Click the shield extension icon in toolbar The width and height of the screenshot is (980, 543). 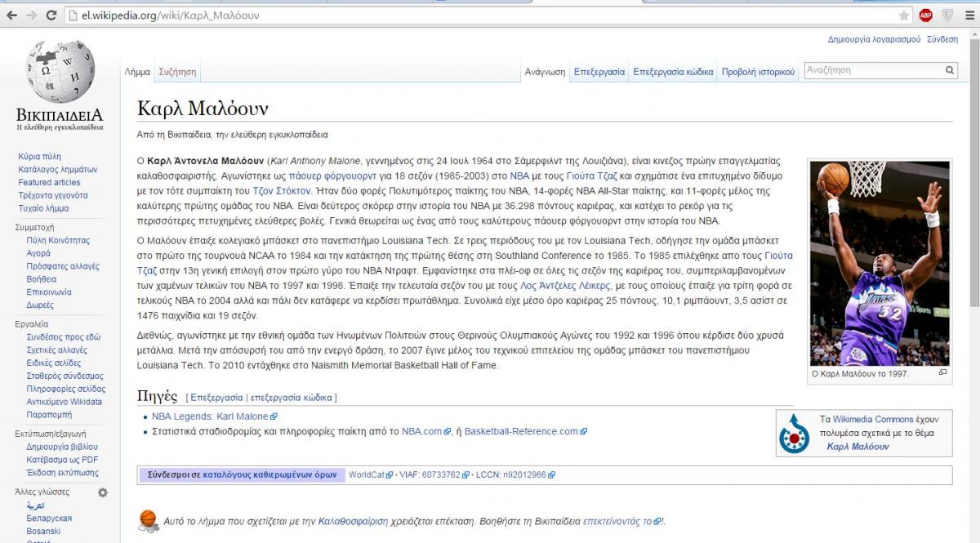click(948, 16)
